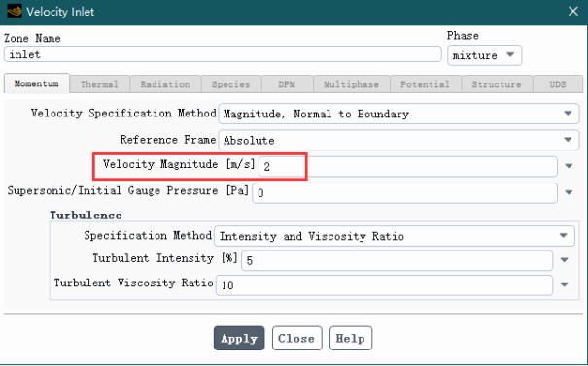Open the Radiation tab
This screenshot has height=366, width=588.
(x=165, y=84)
